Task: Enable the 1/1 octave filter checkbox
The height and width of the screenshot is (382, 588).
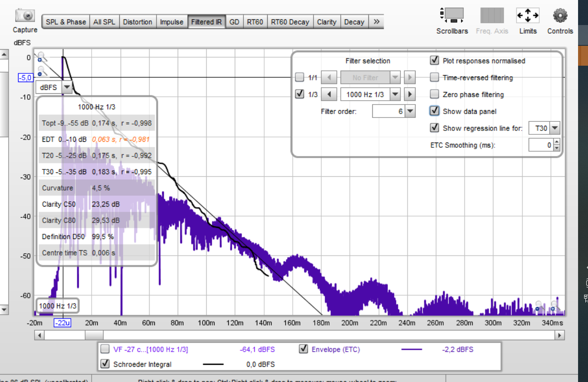Action: tap(299, 78)
